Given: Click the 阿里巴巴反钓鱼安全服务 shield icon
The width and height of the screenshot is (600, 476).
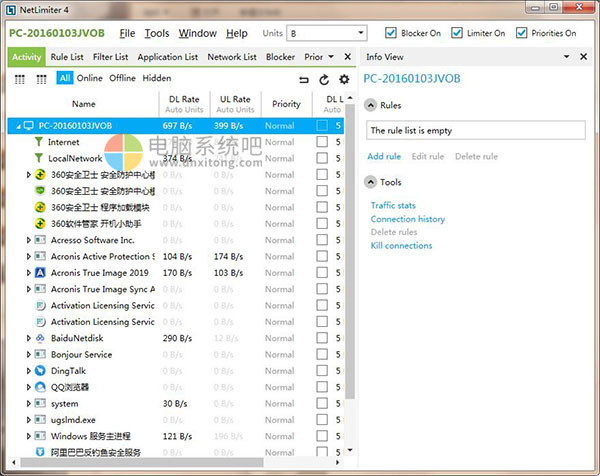Looking at the screenshot, I should click(x=40, y=452).
